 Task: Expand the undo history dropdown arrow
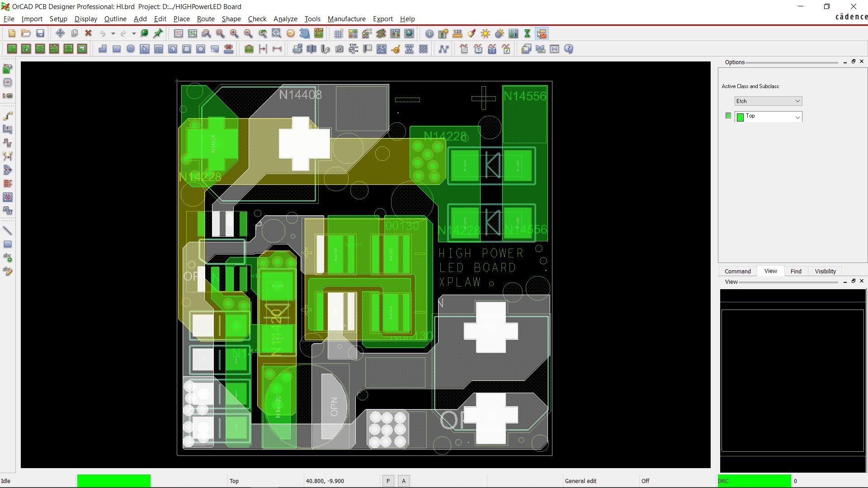coord(113,33)
